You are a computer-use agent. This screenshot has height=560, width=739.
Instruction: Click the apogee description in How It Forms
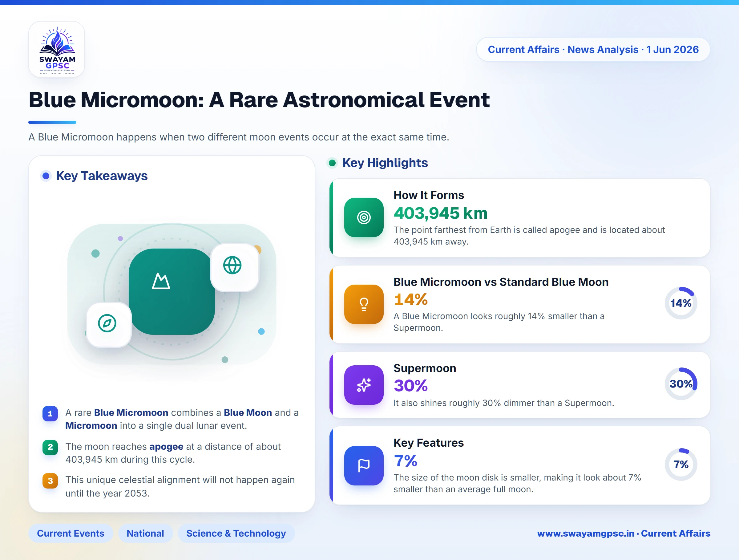click(529, 236)
